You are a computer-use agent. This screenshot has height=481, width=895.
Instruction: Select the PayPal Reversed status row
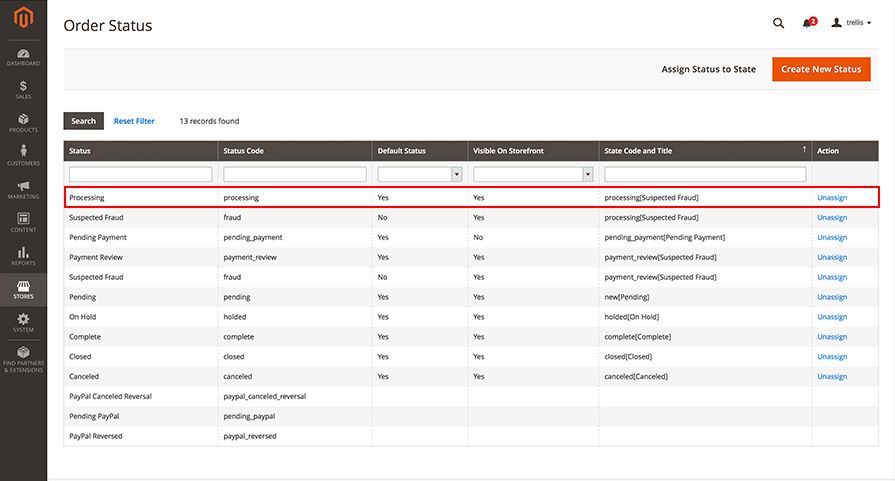471,436
